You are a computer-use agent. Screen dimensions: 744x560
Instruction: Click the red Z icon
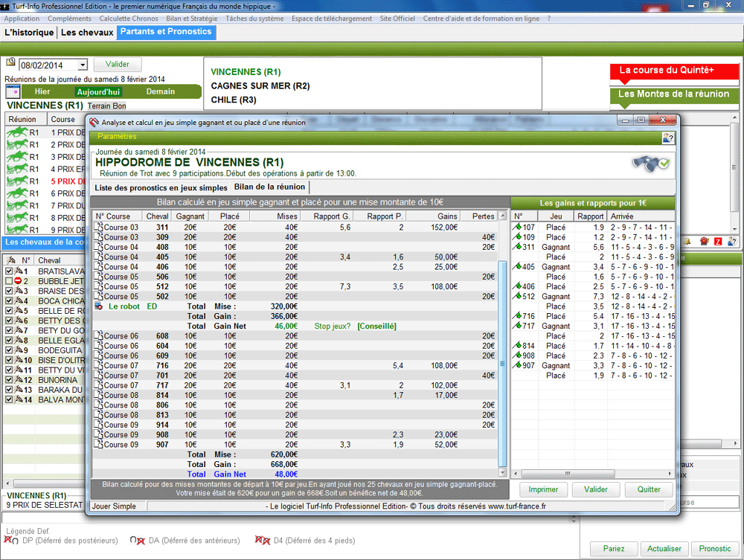(x=718, y=242)
